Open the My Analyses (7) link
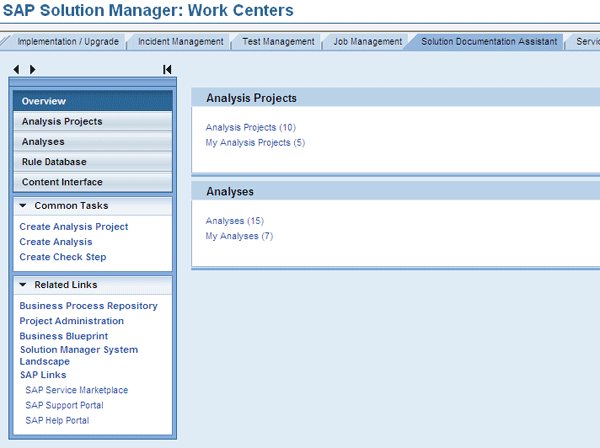The image size is (600, 448). pyautogui.click(x=239, y=236)
